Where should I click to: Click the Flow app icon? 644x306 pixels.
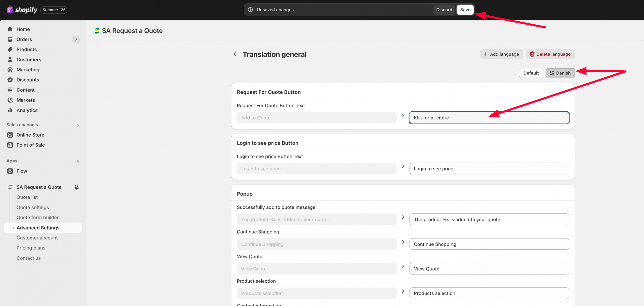[10, 171]
